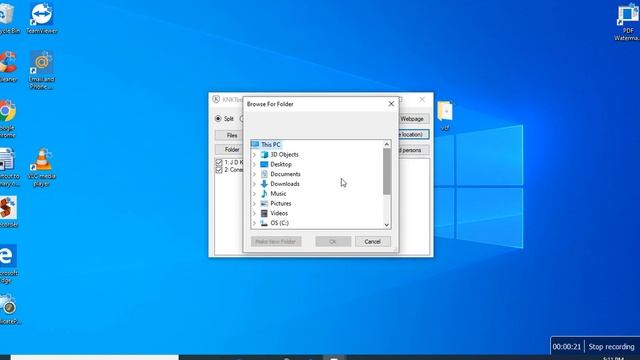The height and width of the screenshot is (360, 640).
Task: Click the Webpage button in KNK window
Action: (x=412, y=119)
